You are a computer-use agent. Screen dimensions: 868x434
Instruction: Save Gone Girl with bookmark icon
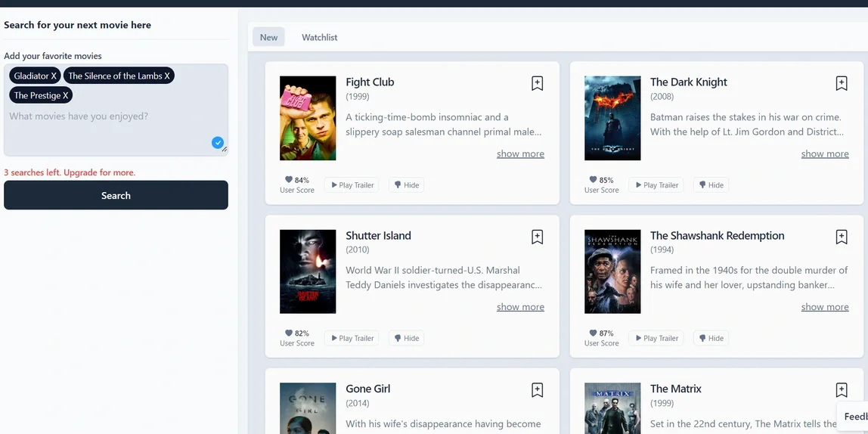[537, 390]
